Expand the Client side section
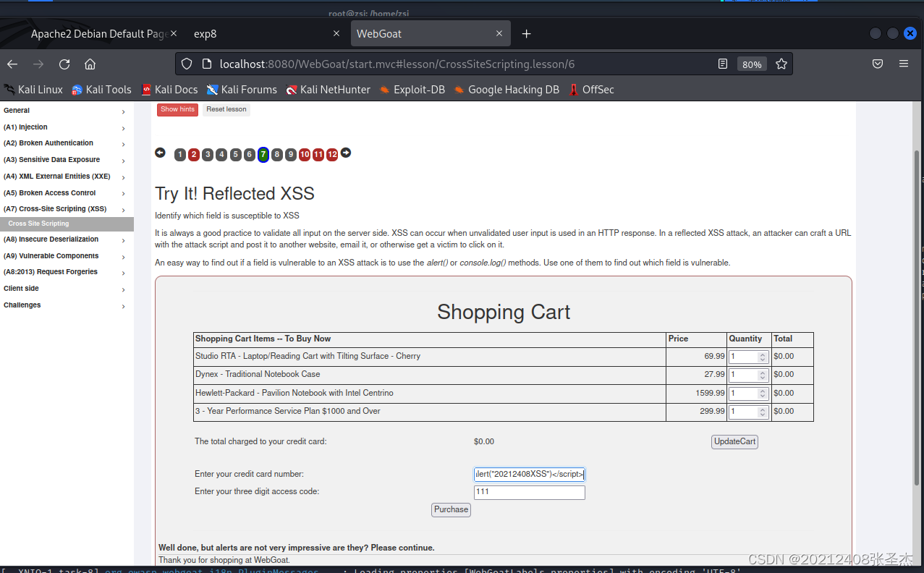This screenshot has width=924, height=573. [x=67, y=289]
